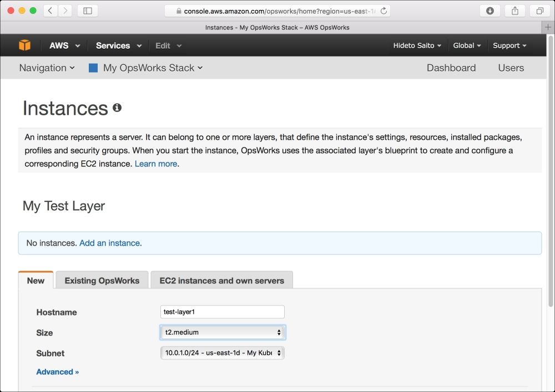The height and width of the screenshot is (392, 555).
Task: Click the Size label
Action: coord(44,333)
